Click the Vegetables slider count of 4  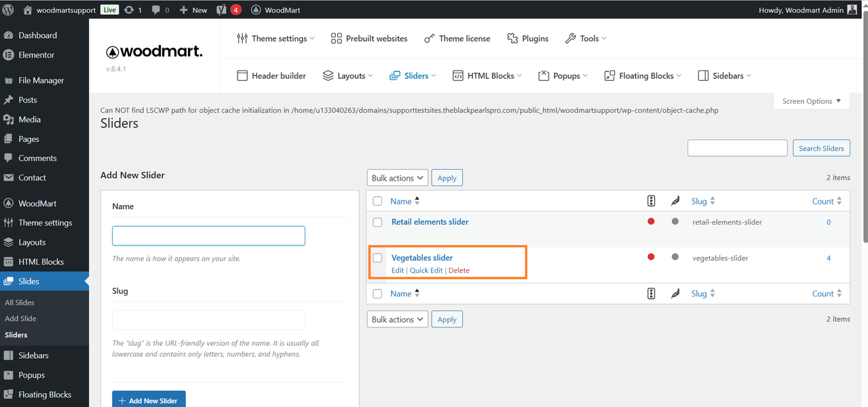pos(829,258)
